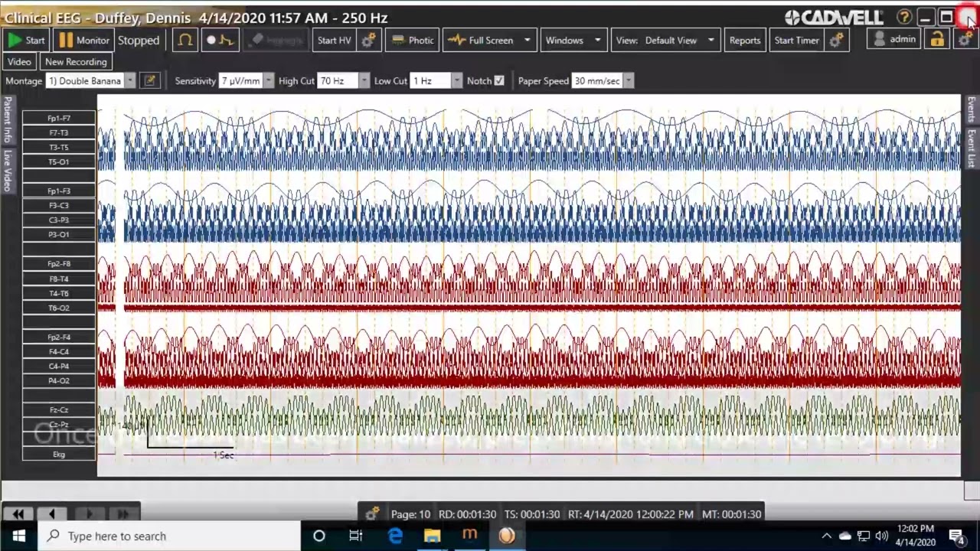Toggle the impedance check (omega) icon

185,41
